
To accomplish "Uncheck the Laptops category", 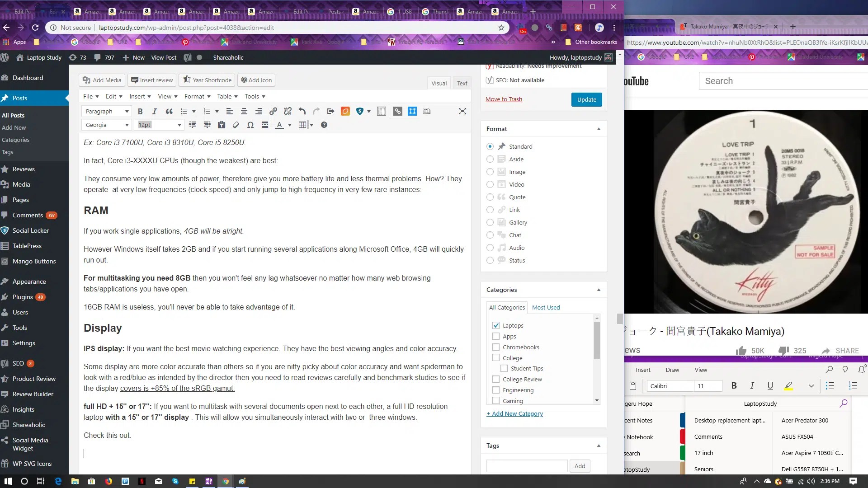I will click(496, 325).
